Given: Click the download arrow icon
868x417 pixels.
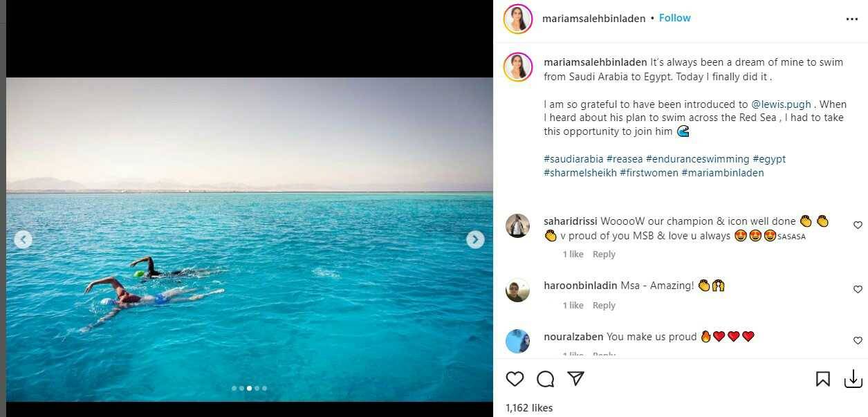Looking at the screenshot, I should [853, 378].
